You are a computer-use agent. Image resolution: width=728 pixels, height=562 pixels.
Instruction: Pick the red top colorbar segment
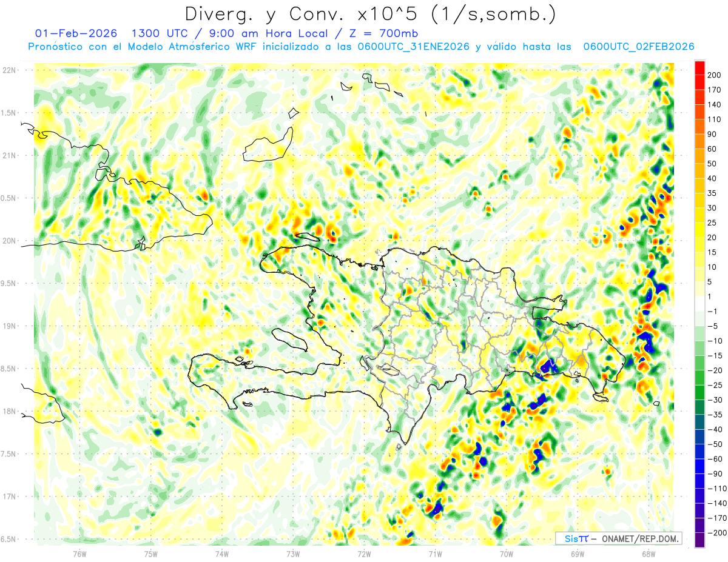click(699, 68)
